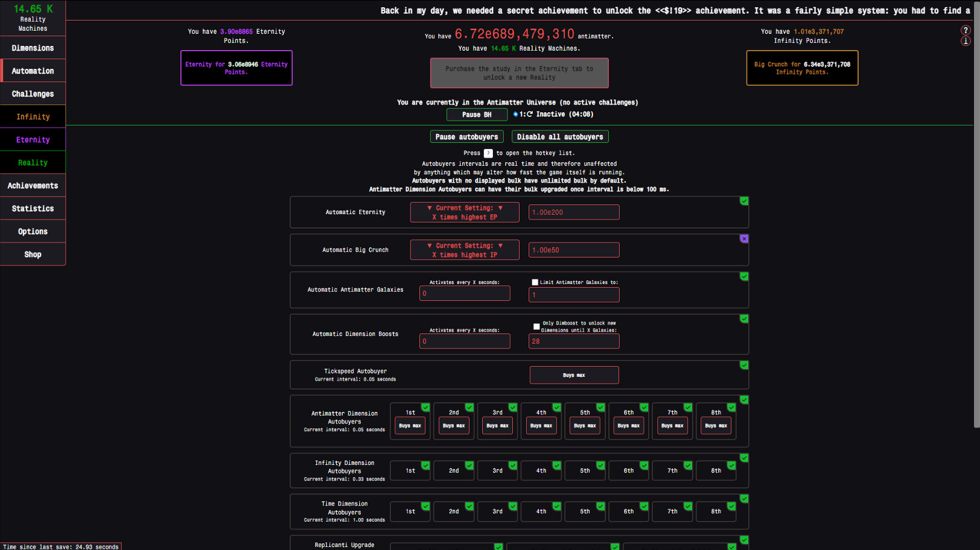Enable the Limit Antimatter Galaxies checkbox
Viewport: 980px width, 550px height.
535,282
